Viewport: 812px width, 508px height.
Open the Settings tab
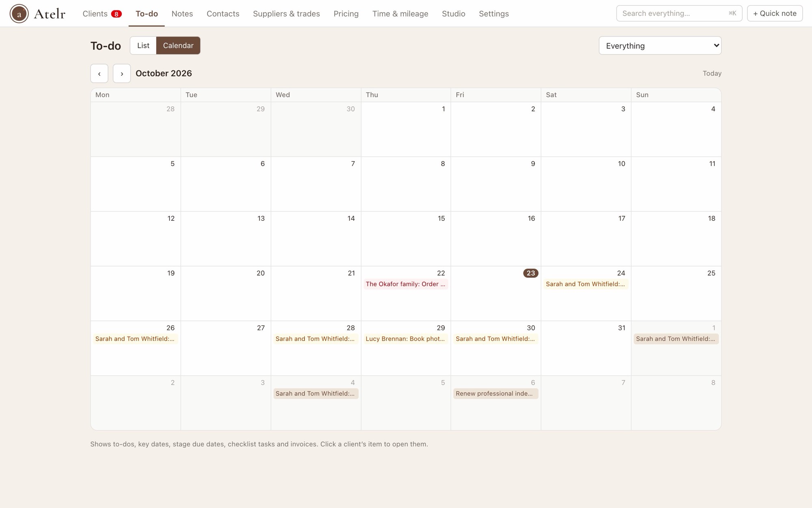tap(494, 13)
